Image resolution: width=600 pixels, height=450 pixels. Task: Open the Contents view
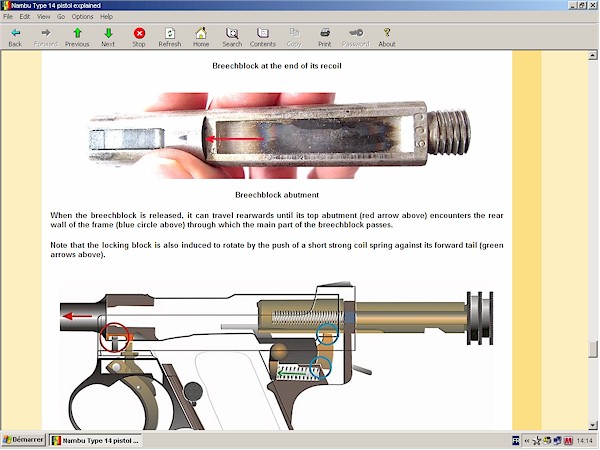(x=262, y=37)
